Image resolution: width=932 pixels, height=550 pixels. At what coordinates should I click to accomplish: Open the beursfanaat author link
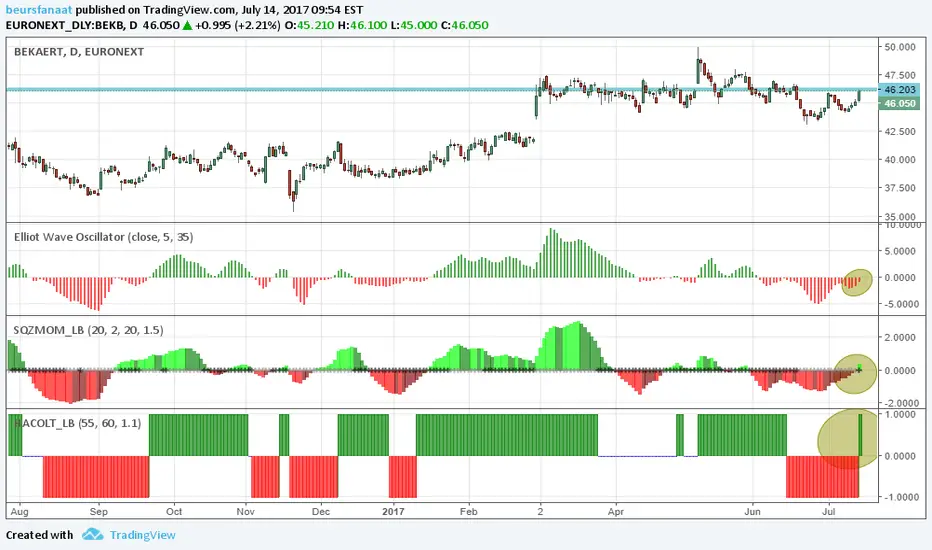(x=39, y=10)
